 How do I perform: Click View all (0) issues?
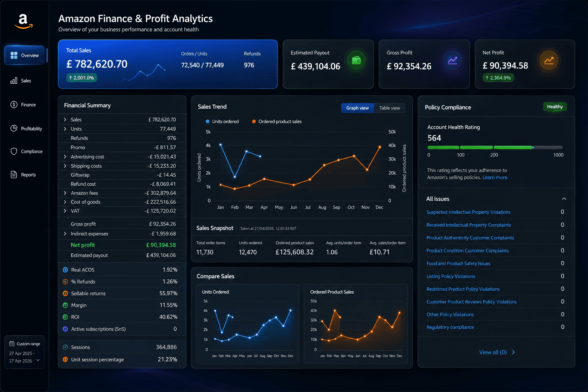[497, 352]
